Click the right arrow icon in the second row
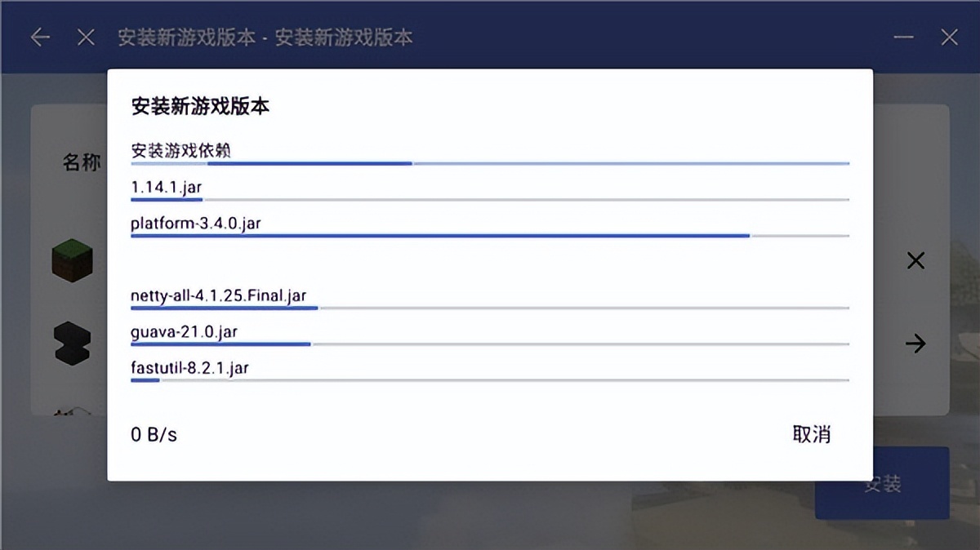This screenshot has width=980, height=550. [x=915, y=344]
